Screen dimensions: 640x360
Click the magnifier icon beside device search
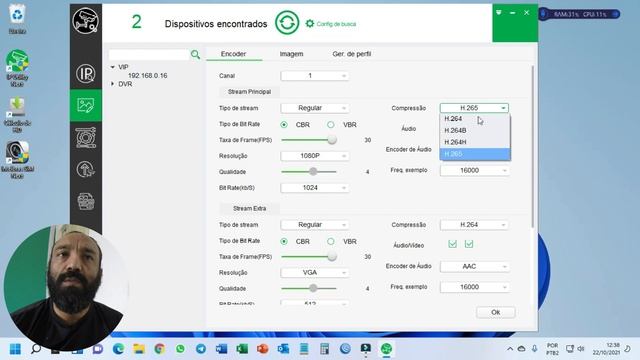(195, 54)
